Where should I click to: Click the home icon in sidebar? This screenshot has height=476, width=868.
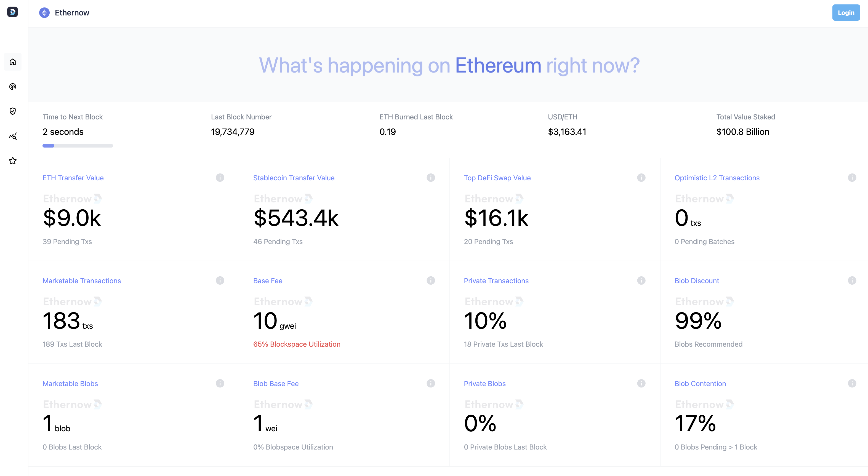13,62
